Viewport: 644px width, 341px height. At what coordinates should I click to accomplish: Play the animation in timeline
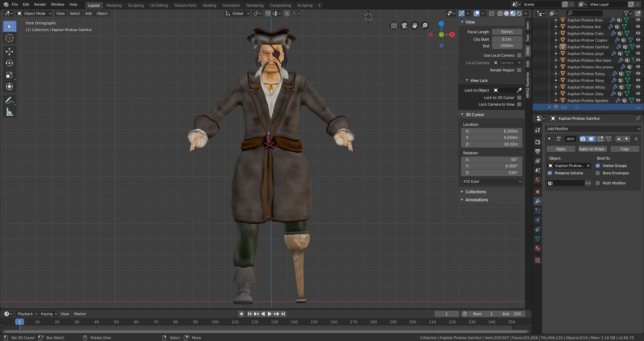[270, 314]
